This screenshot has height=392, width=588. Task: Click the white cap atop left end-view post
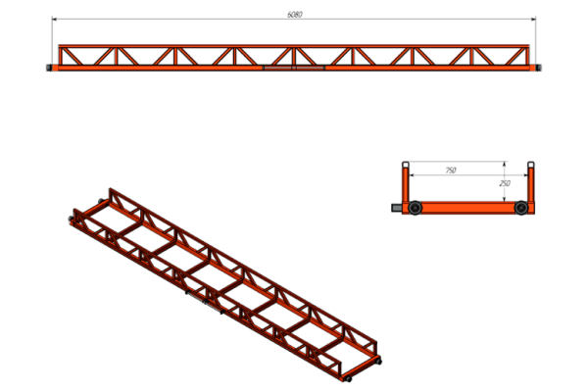[406, 165]
